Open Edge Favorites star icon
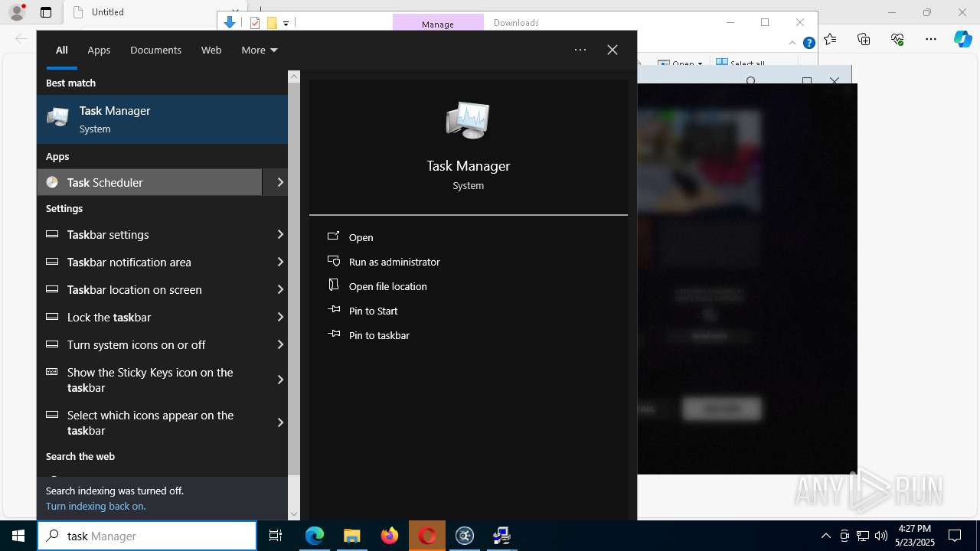 (x=830, y=39)
